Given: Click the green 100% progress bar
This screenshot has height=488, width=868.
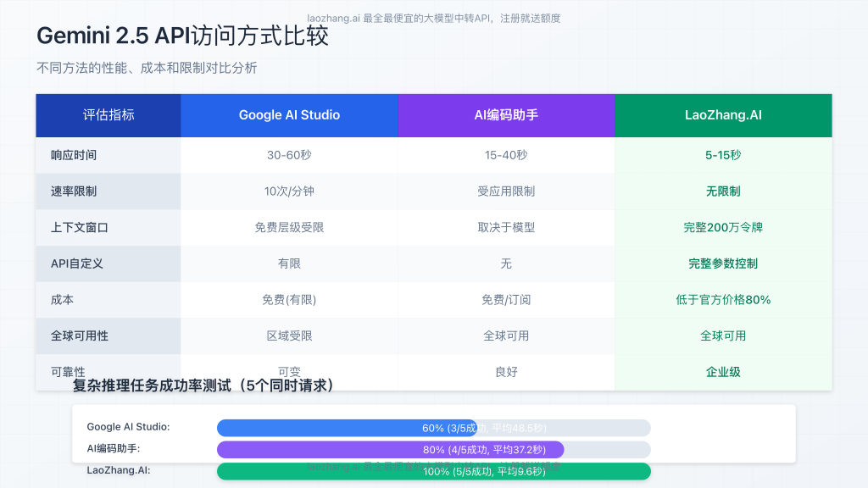Looking at the screenshot, I should (x=434, y=471).
